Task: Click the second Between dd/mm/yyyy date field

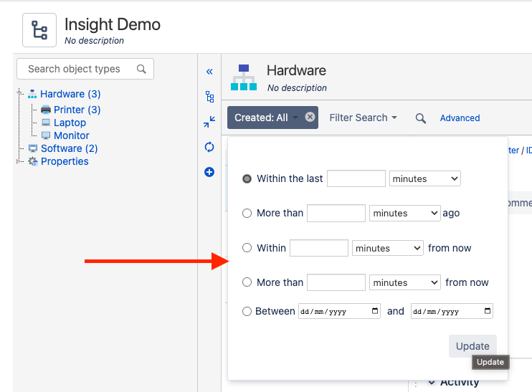Action: tap(452, 311)
